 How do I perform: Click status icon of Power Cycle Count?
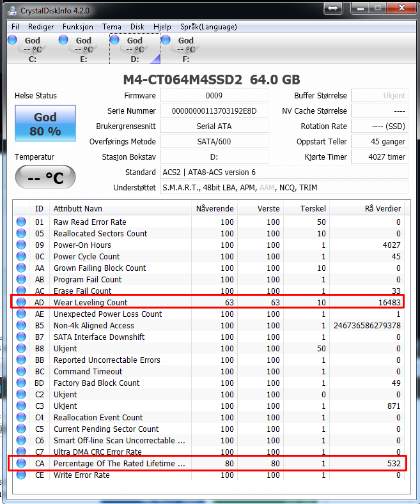(x=21, y=257)
